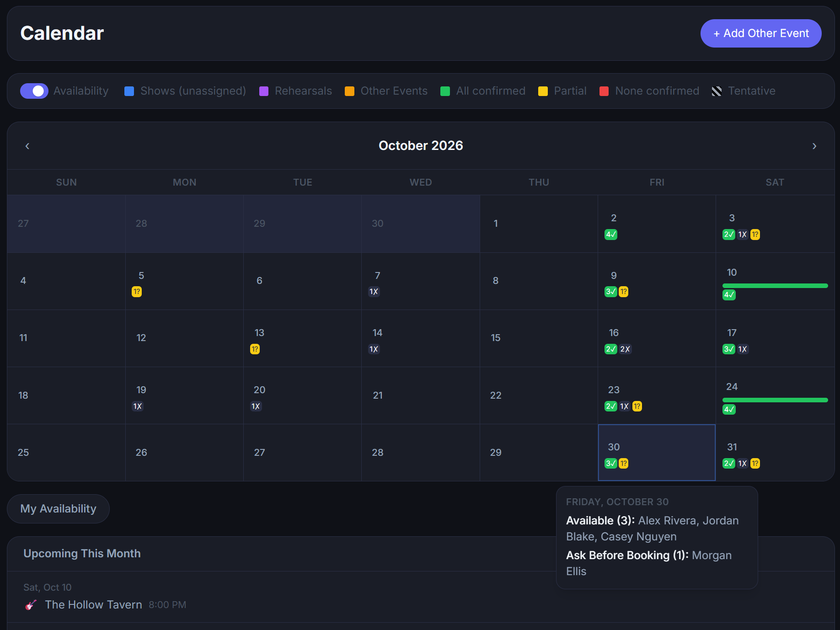The image size is (840, 630).
Task: Select the October 1 day cell
Action: point(539,224)
